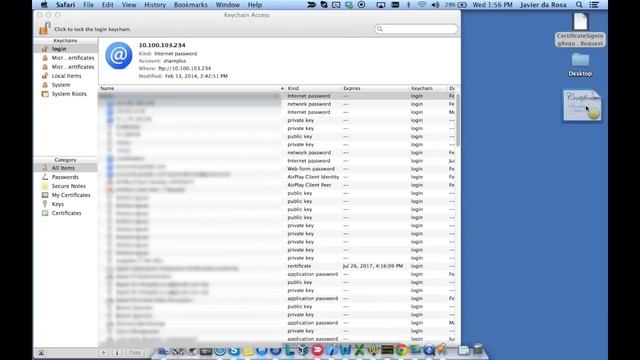640x360 pixels.
Task: Click the show/hide keychains button at bottom-left
Action: 41,353
